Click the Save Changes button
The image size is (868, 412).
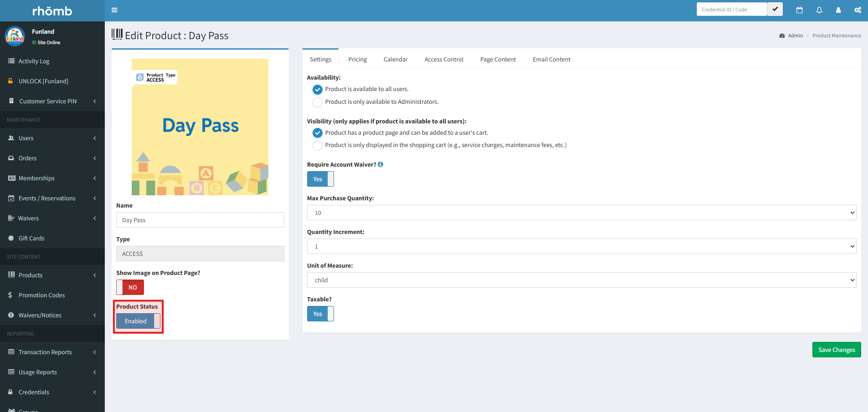836,350
